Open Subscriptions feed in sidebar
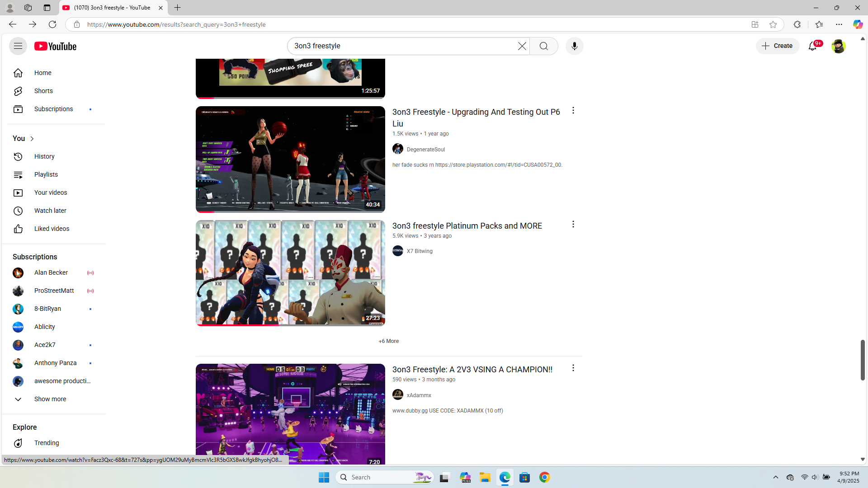 [53, 109]
